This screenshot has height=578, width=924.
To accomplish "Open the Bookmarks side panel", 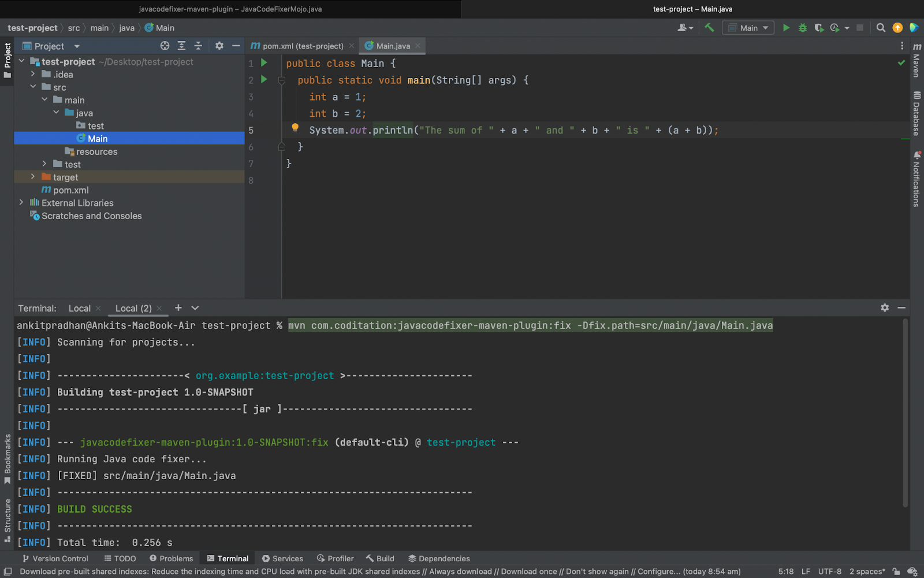I will [x=7, y=460].
